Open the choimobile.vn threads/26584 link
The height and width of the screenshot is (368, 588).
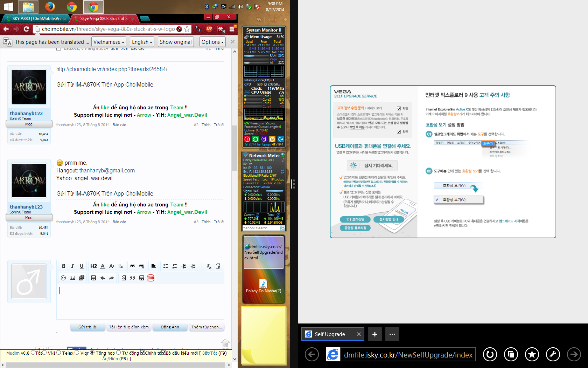pos(112,69)
